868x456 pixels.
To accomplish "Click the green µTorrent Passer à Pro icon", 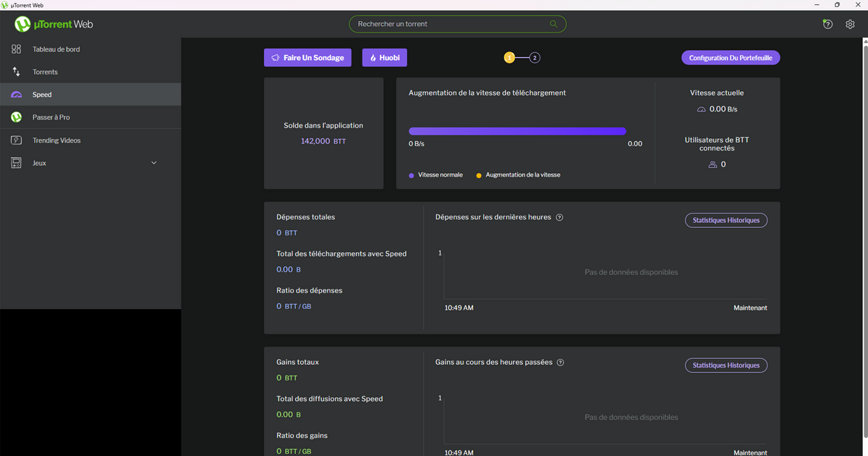I will click(16, 117).
